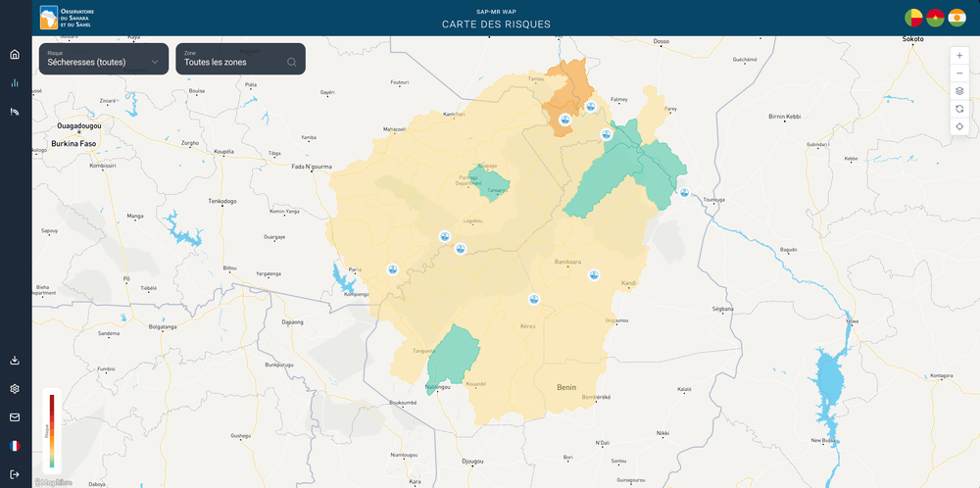Click the Birnin Kebbi map label

click(x=784, y=117)
